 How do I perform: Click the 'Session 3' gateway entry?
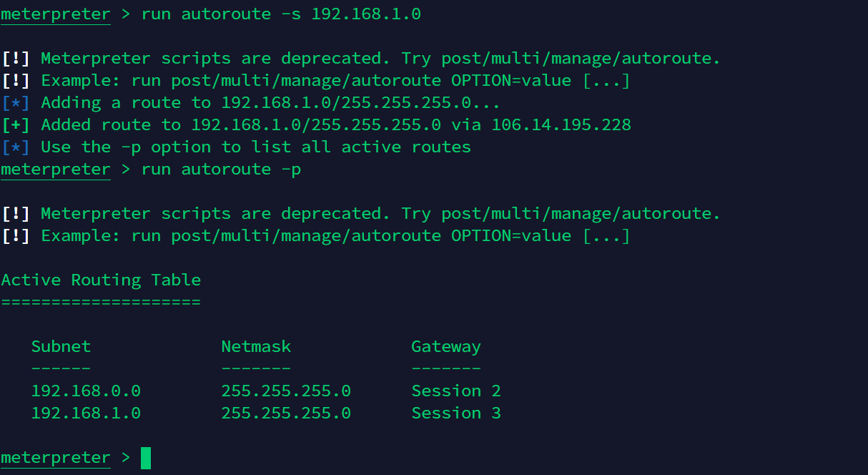[456, 413]
